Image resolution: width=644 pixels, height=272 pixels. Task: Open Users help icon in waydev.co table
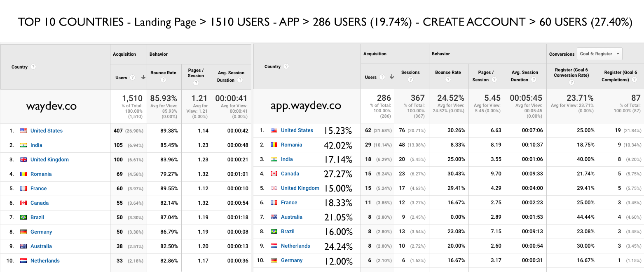coord(132,78)
